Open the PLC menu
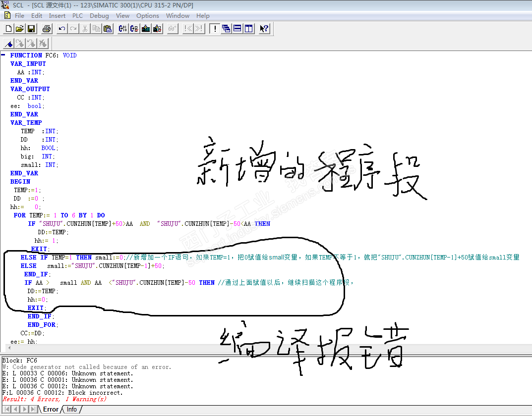 (77, 15)
